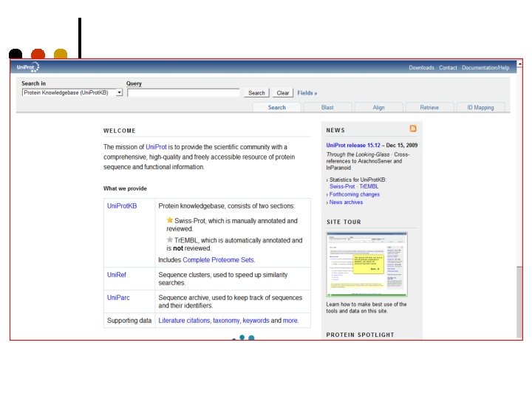532x399 pixels.
Task: Switch to the Blast tab
Action: tap(327, 107)
